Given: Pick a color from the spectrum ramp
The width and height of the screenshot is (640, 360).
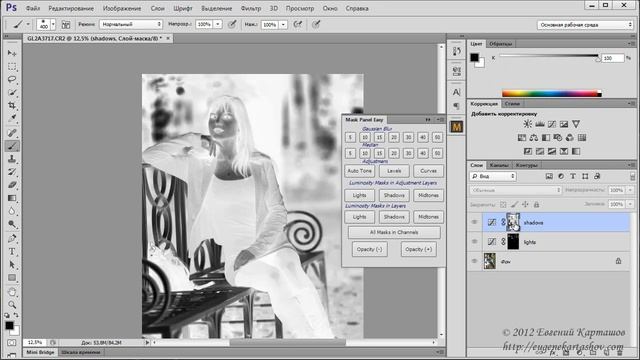Looking at the screenshot, I should 552,94.
